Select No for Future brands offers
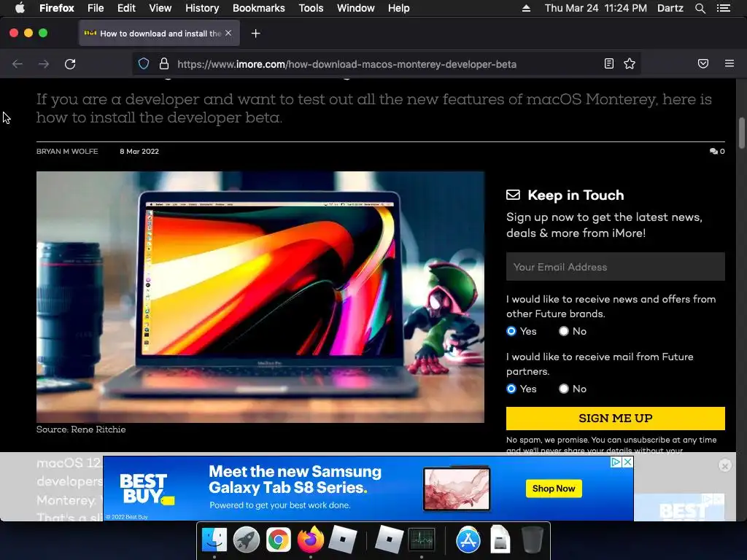The image size is (747, 560). tap(564, 331)
